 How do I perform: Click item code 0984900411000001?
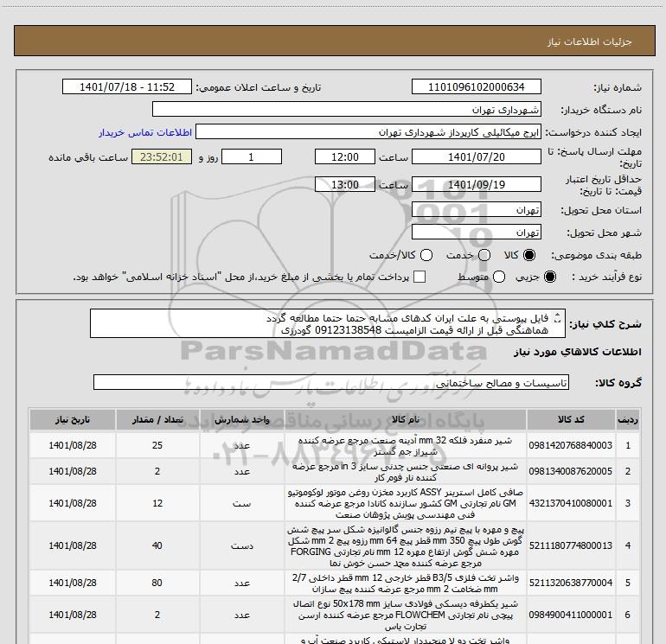tap(571, 615)
